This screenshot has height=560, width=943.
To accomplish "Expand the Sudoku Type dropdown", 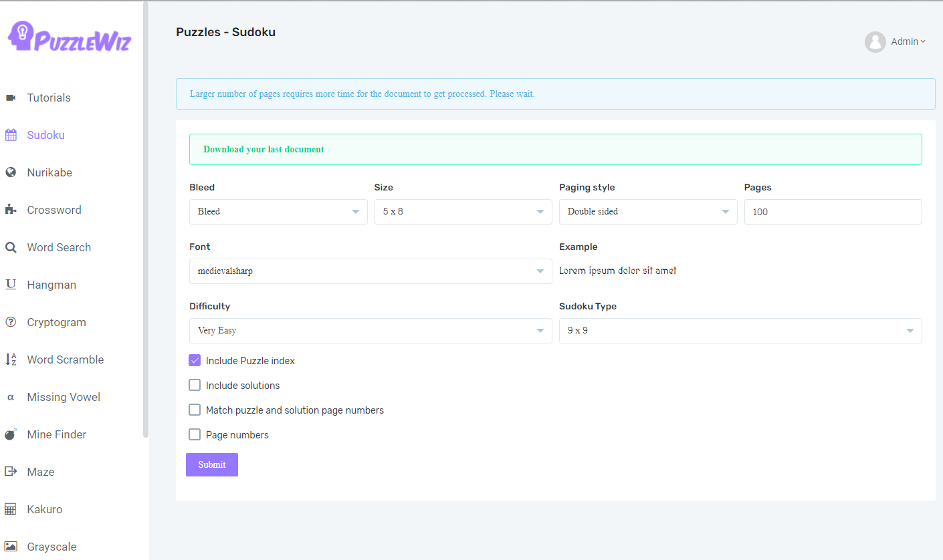I will click(x=740, y=331).
